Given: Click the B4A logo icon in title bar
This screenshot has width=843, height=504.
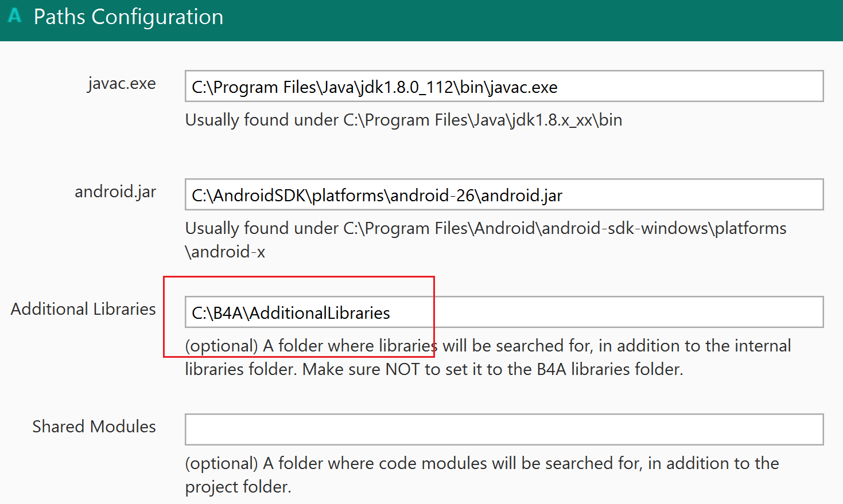Looking at the screenshot, I should [x=15, y=15].
